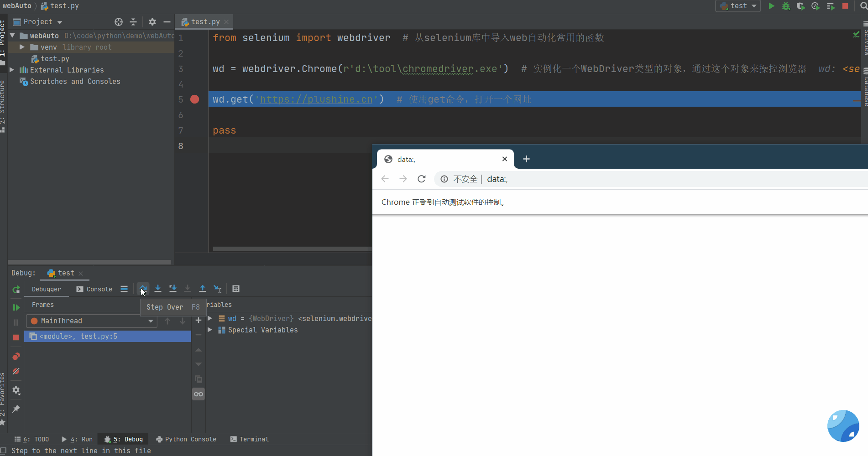Expand External Libraries node
868x456 pixels.
pos(12,70)
